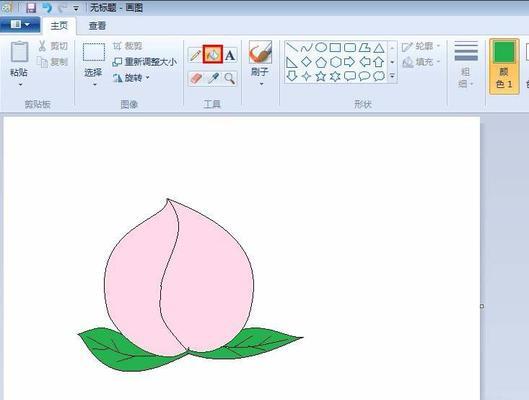This screenshot has width=529, height=400.
Task: Select the Polygon shape
Action: pyautogui.click(x=364, y=47)
